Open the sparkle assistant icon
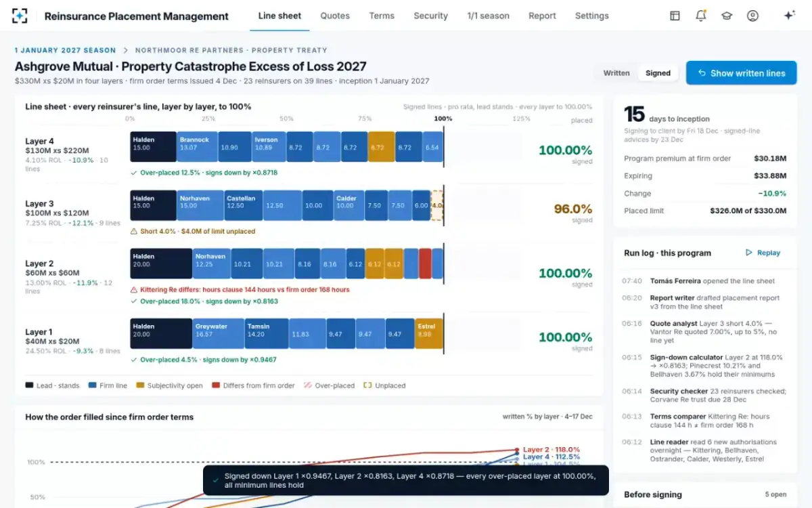This screenshot has width=812, height=508. tap(789, 16)
